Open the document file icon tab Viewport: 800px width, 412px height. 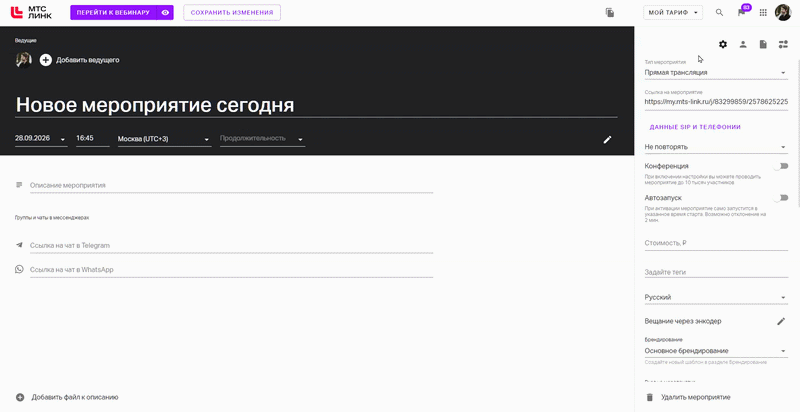(x=763, y=44)
